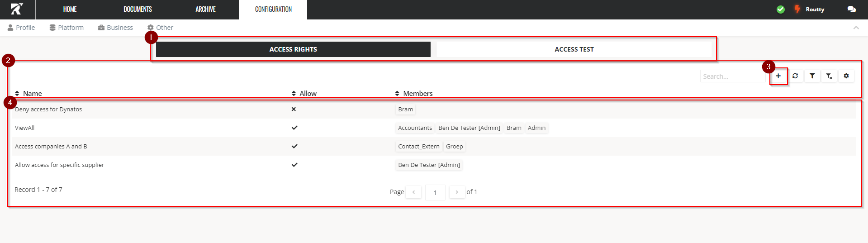
Task: Switch to the Access Test tab
Action: (574, 49)
